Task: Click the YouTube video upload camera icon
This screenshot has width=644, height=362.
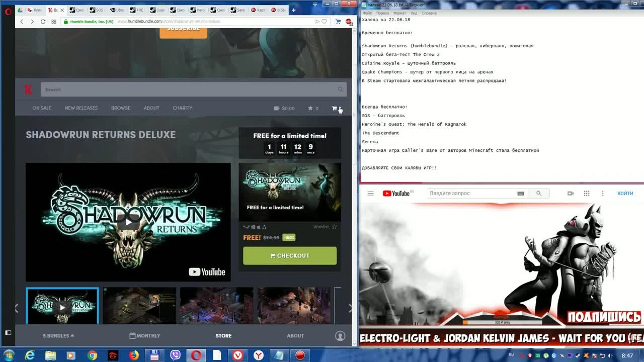Action: pyautogui.click(x=570, y=193)
